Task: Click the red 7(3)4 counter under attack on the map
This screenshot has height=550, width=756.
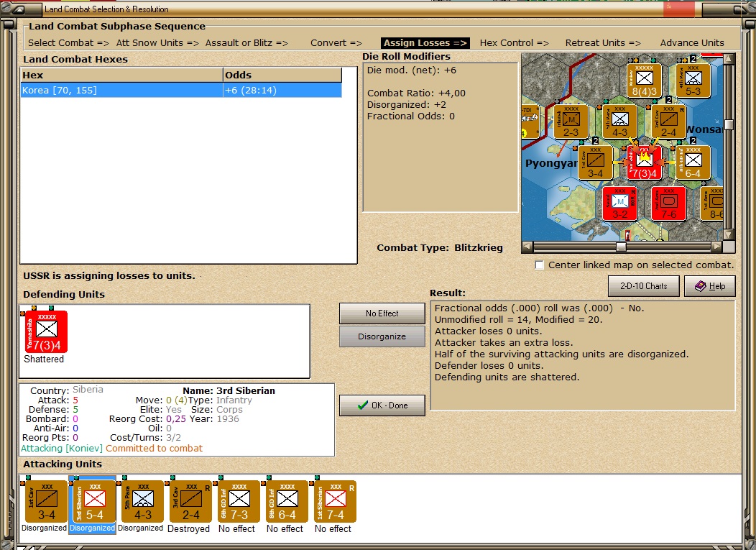Action: point(644,162)
